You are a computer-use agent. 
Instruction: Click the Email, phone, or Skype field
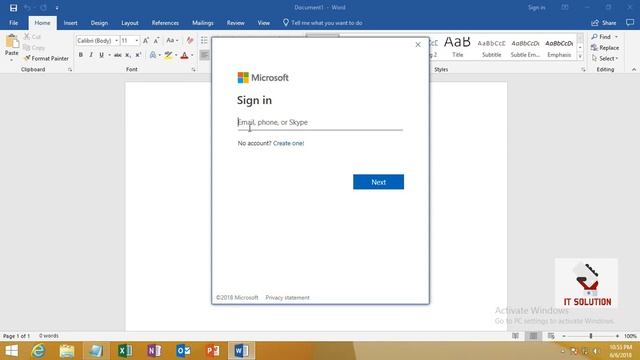[320, 122]
